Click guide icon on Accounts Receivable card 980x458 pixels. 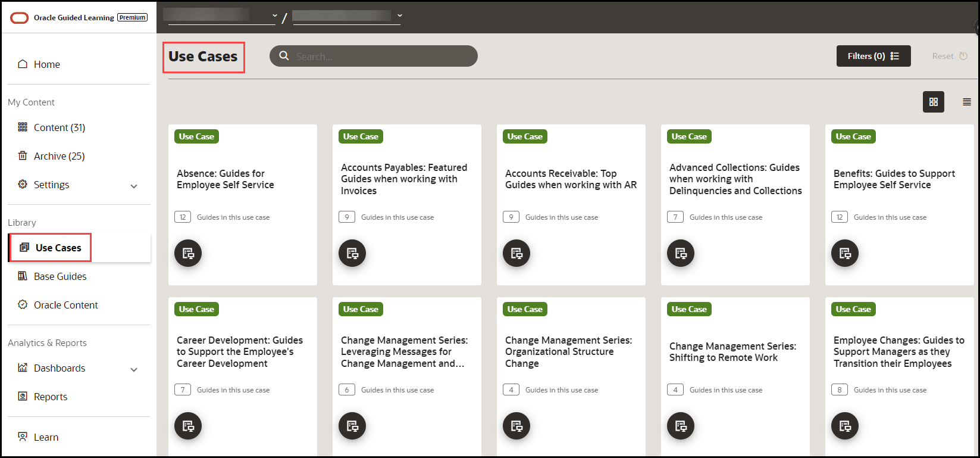click(516, 253)
